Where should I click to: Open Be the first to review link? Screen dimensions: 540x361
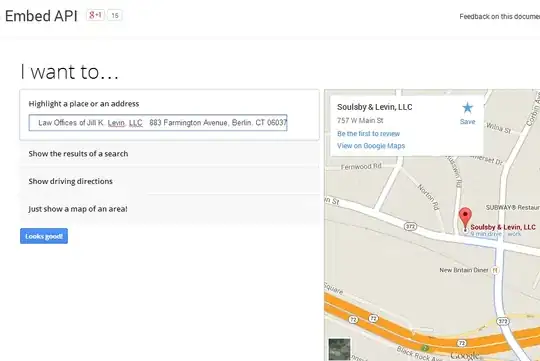pos(368,134)
